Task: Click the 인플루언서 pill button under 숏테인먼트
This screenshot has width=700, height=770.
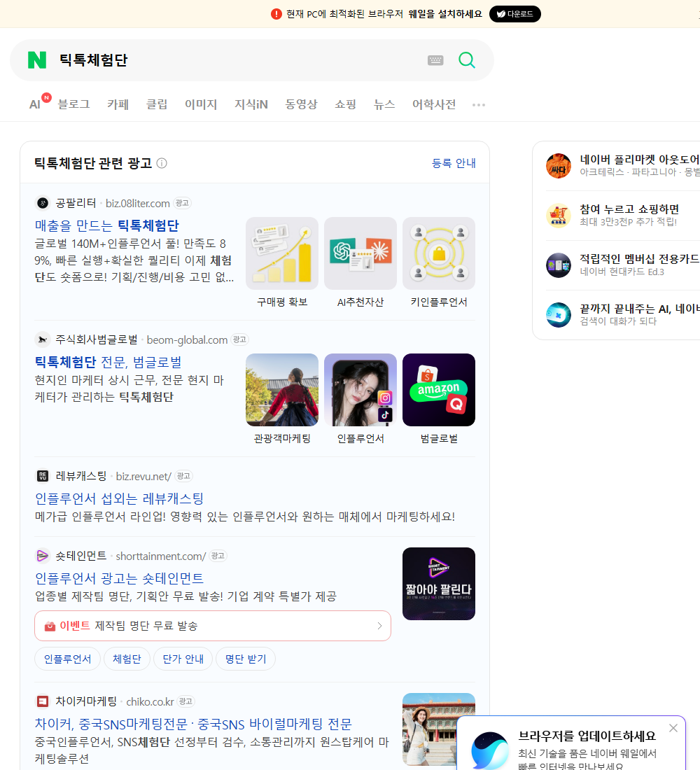Action: coord(67,659)
